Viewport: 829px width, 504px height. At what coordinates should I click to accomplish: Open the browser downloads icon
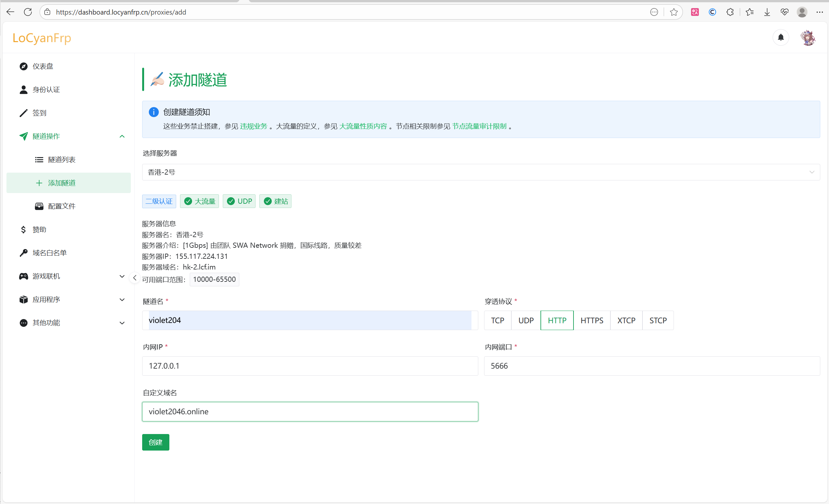767,12
